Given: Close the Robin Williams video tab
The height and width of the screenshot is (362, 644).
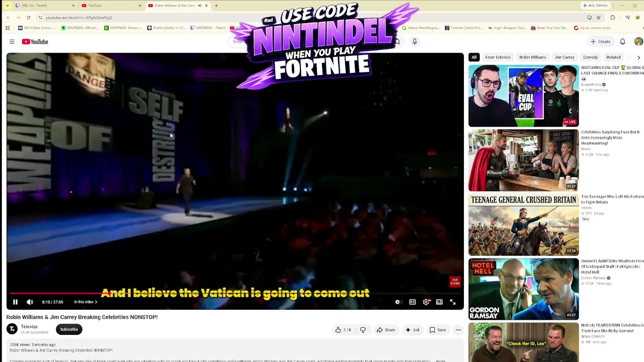Looking at the screenshot, I should (206, 6).
